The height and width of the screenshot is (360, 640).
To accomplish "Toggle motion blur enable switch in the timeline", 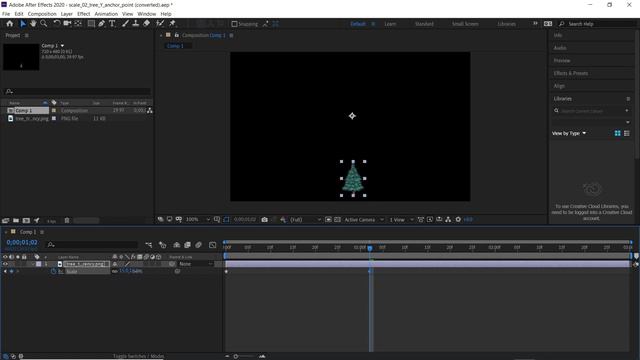I will (198, 245).
